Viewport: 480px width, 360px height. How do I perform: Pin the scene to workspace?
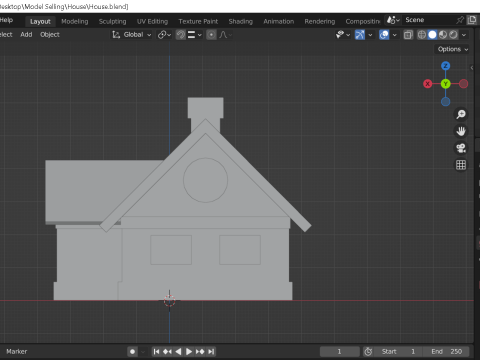460,20
